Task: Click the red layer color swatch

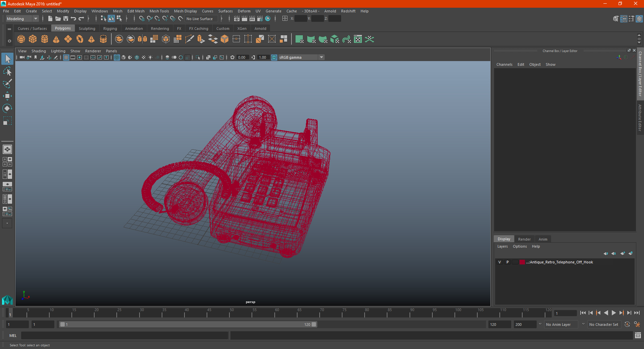Action: [x=522, y=262]
